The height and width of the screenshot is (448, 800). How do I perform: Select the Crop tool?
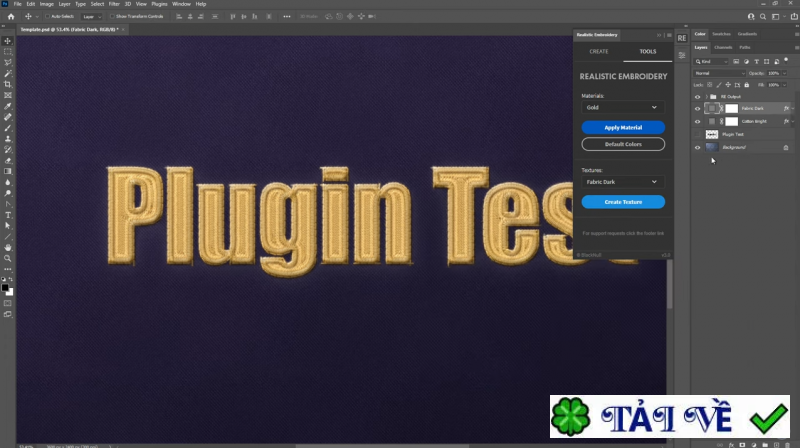8,84
